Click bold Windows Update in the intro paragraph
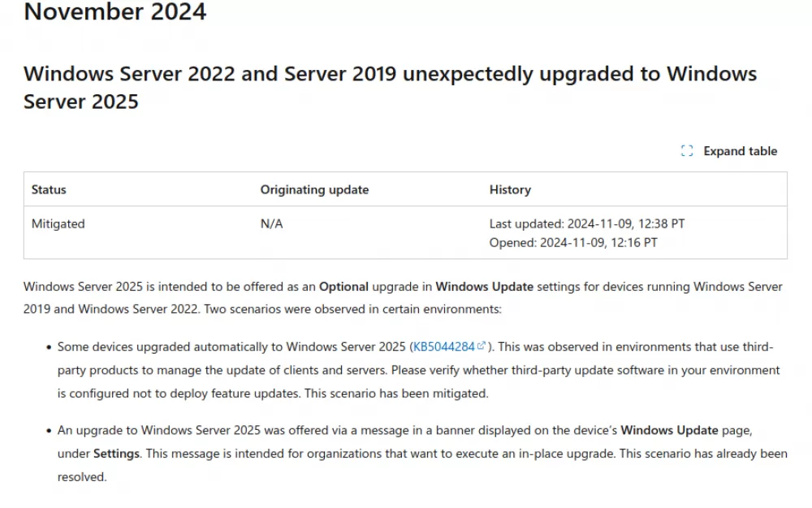The height and width of the screenshot is (508, 812). [484, 287]
